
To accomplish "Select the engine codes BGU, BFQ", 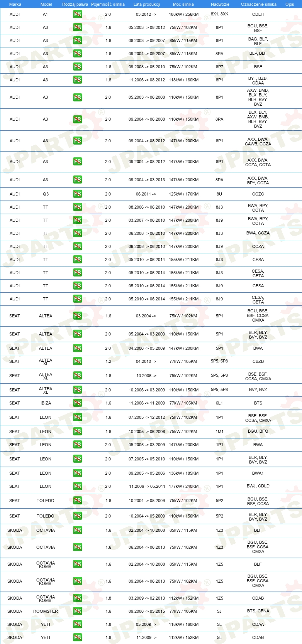I will (x=258, y=432).
